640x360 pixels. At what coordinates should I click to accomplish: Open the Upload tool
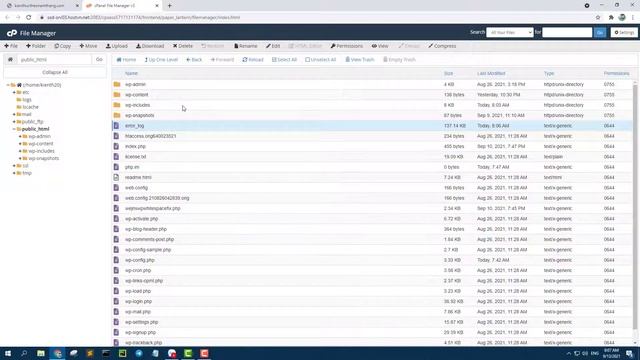click(x=117, y=46)
